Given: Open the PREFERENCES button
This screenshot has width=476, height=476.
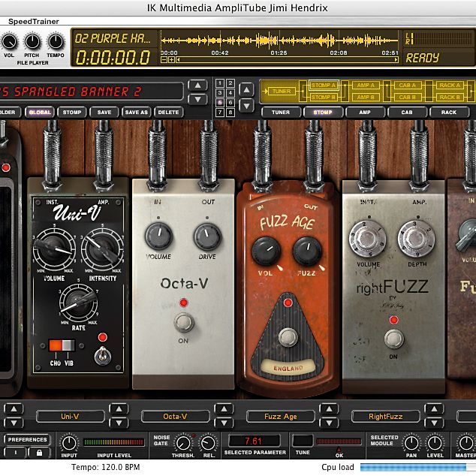Looking at the screenshot, I should click(28, 439).
